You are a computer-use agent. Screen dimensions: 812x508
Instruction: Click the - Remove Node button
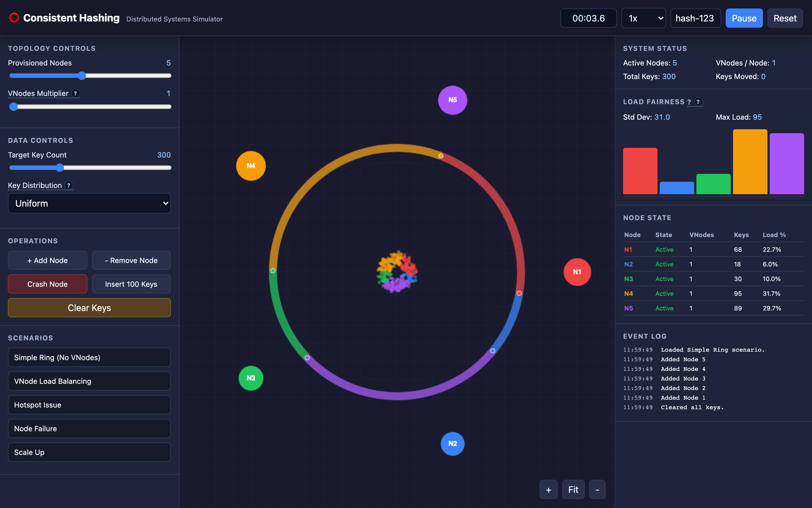[x=131, y=260]
